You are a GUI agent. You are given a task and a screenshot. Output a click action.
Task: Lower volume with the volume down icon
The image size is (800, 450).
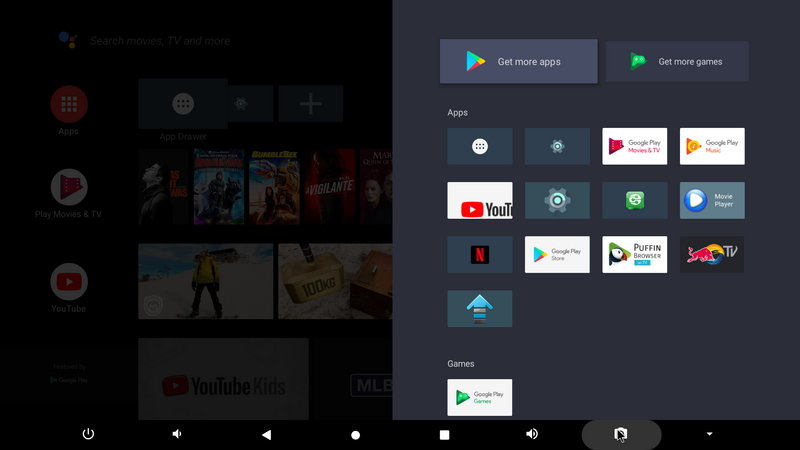tap(177, 434)
